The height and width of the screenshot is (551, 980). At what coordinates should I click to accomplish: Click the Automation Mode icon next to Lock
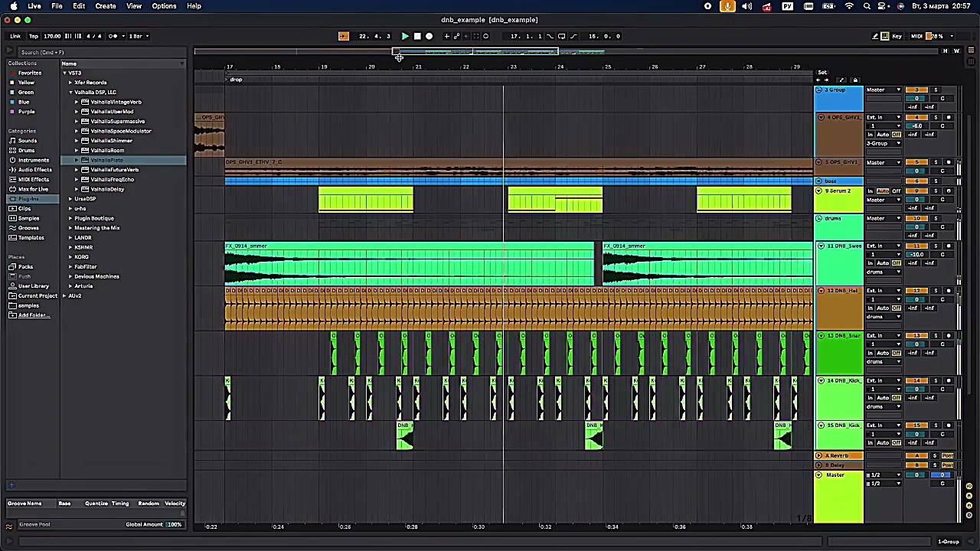point(841,80)
